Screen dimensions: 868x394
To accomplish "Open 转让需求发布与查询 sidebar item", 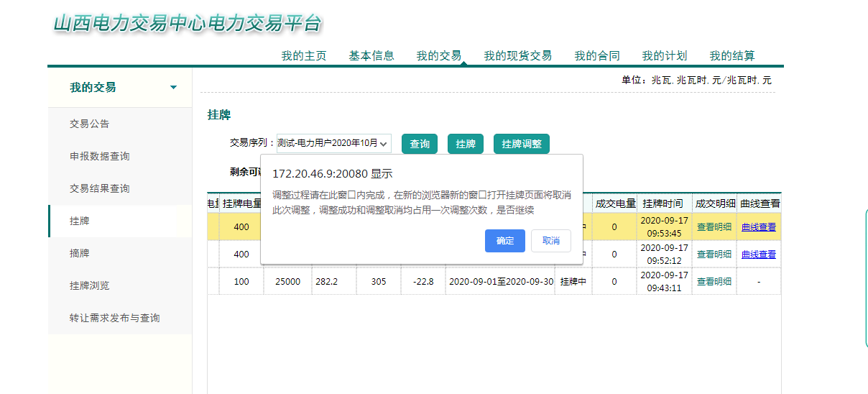I will [x=114, y=318].
